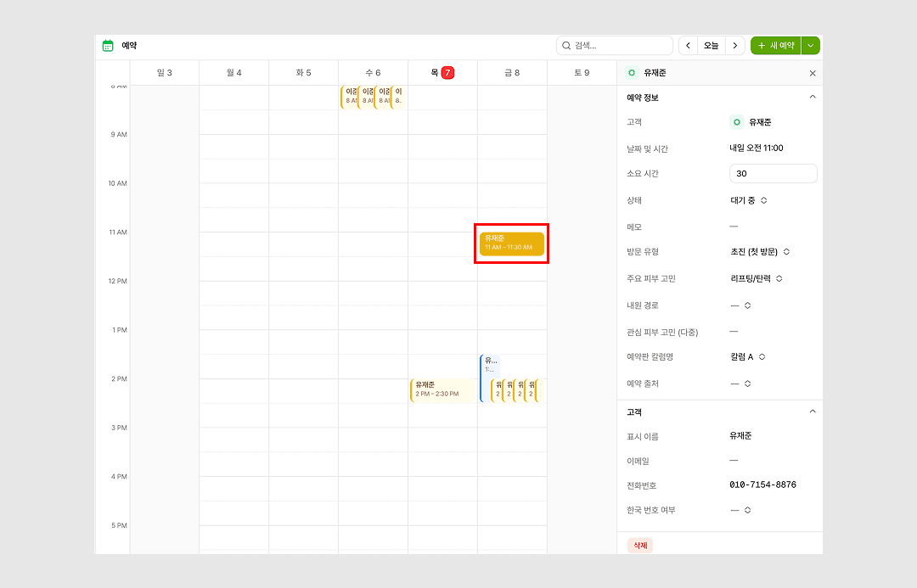The image size is (917, 588).
Task: Click the avatar icon beside 고객 유재준
Action: tap(737, 122)
